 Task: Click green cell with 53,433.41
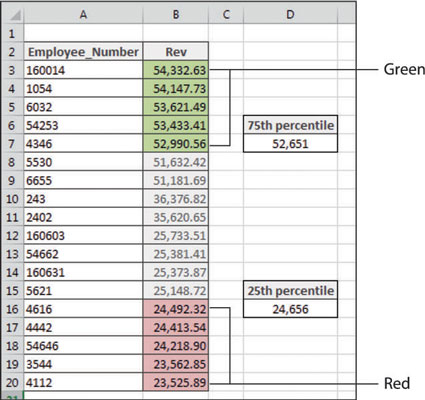(176, 125)
